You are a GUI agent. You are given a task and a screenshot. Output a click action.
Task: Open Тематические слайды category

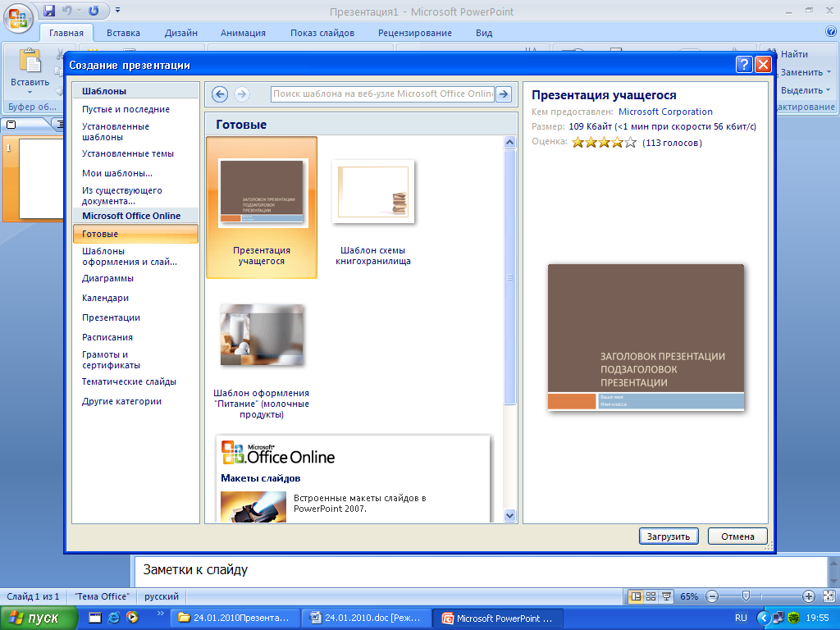(129, 382)
